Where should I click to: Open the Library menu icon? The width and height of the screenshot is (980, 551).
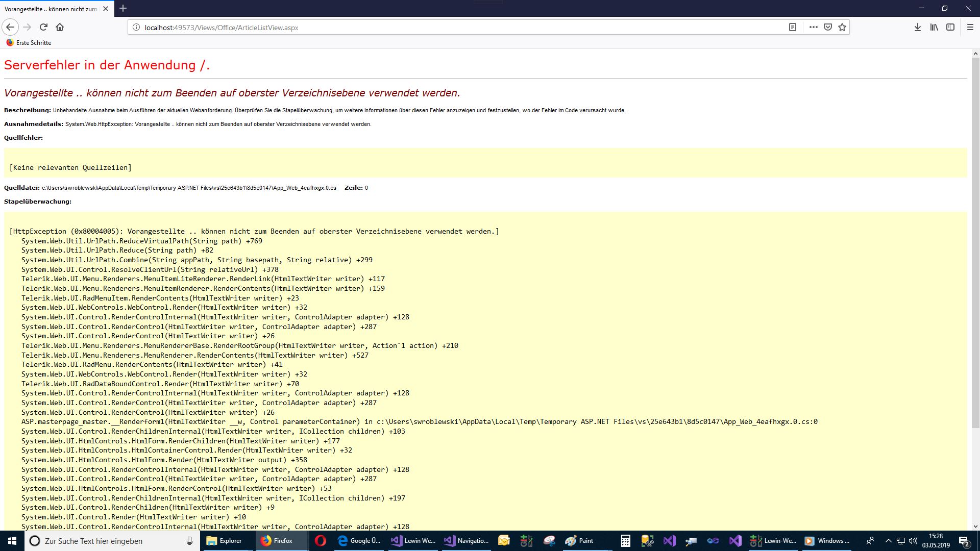[934, 27]
